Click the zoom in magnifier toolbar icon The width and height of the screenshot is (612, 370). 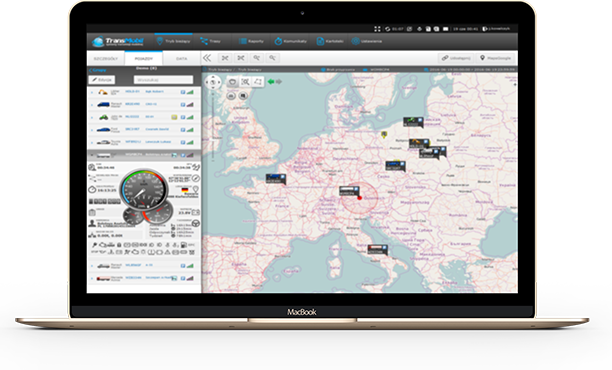pos(257,58)
